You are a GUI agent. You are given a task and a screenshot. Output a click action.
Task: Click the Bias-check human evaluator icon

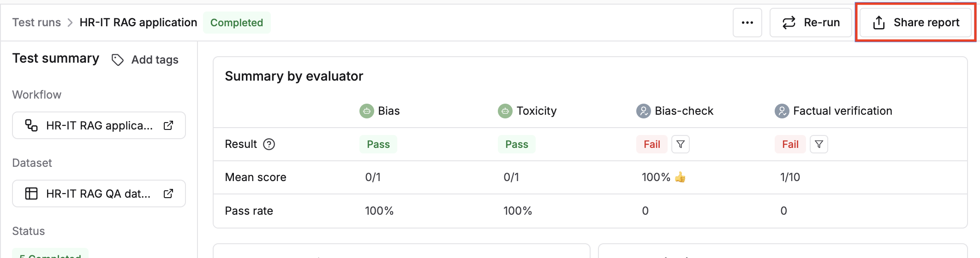(x=644, y=111)
